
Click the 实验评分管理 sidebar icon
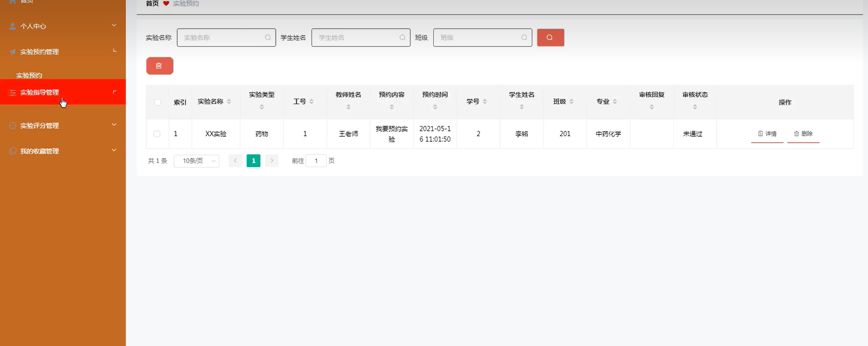point(13,126)
